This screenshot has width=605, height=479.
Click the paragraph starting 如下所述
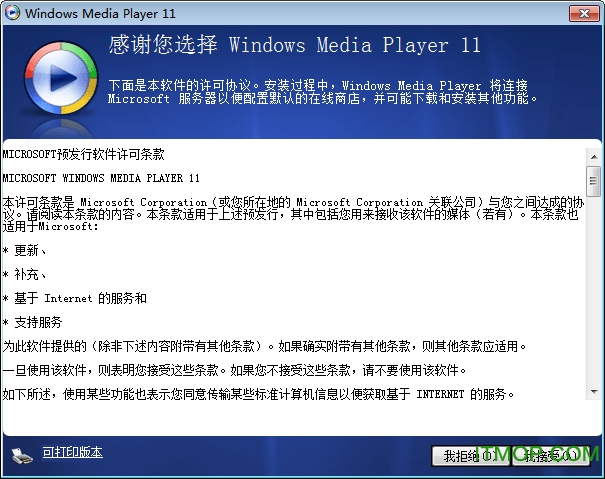[x=259, y=394]
